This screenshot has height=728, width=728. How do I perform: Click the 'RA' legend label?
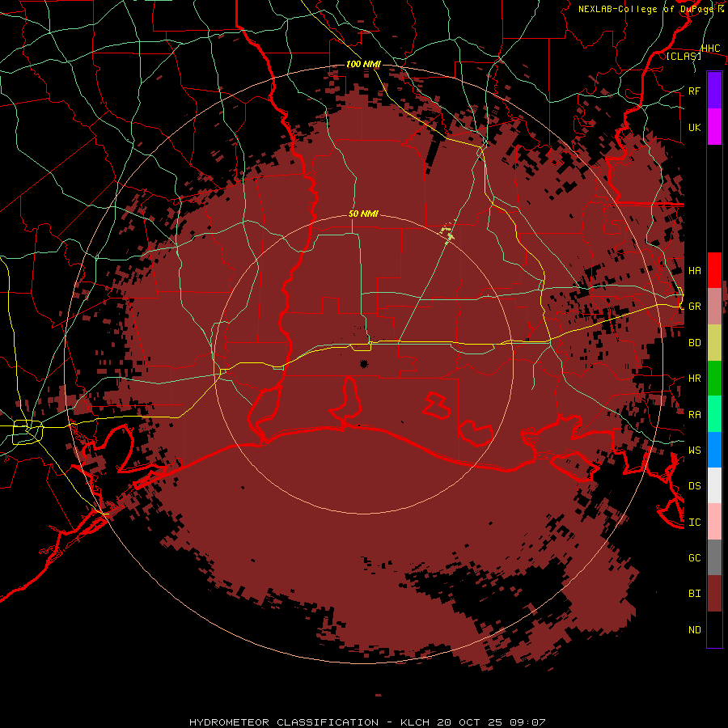click(695, 415)
